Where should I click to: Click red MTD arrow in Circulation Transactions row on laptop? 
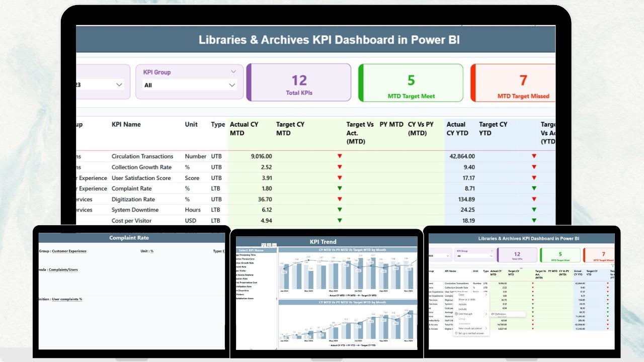pyautogui.click(x=340, y=156)
